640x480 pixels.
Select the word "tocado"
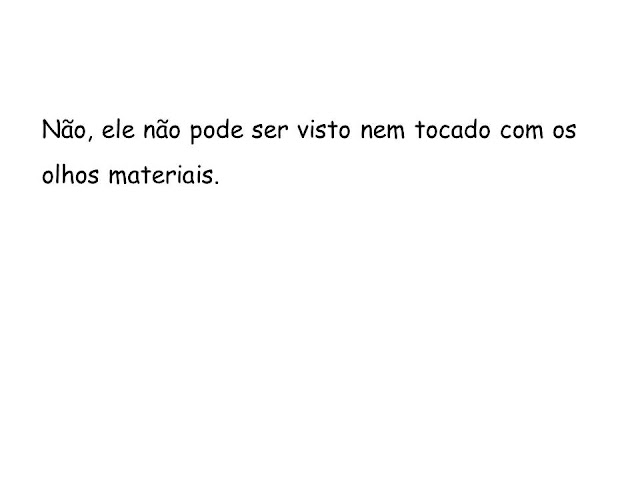[453, 130]
